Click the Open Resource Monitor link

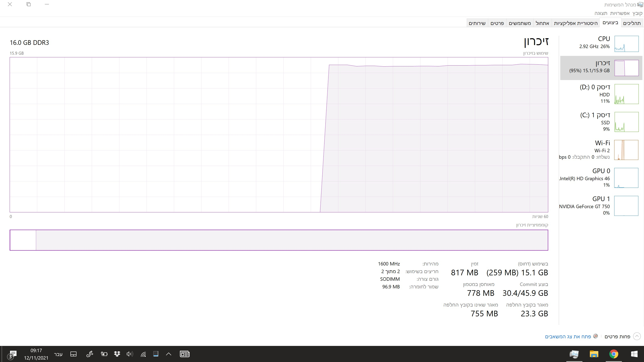[568, 336]
